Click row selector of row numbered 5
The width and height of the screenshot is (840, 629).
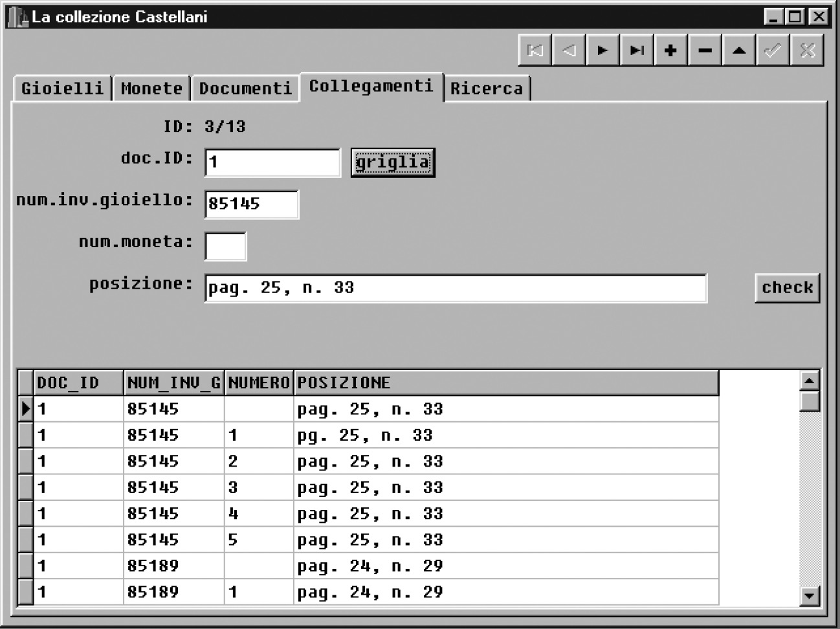tap(26, 540)
